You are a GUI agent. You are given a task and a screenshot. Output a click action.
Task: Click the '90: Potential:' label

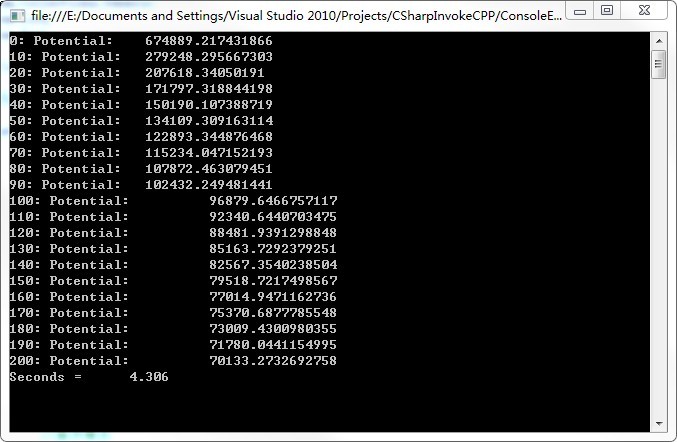coord(65,184)
